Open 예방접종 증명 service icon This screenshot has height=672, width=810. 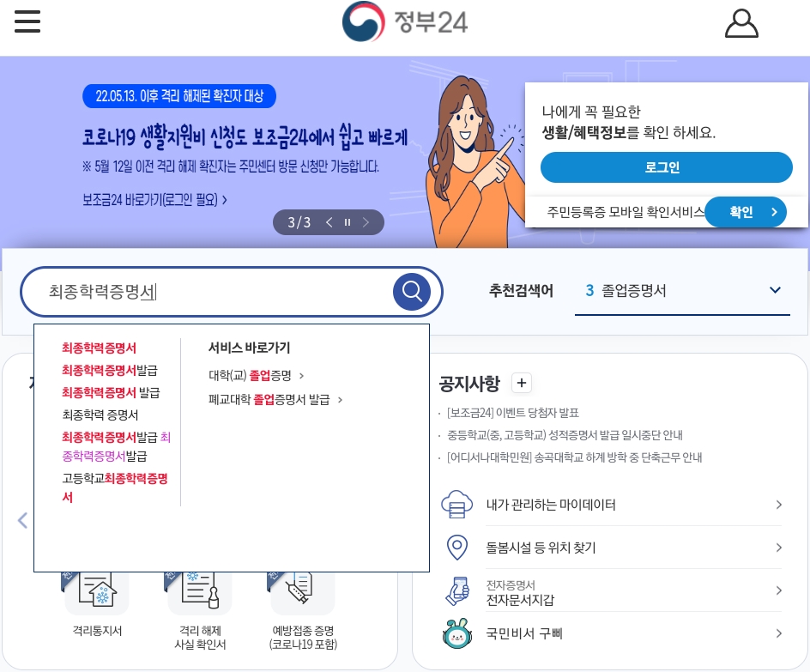pyautogui.click(x=303, y=592)
